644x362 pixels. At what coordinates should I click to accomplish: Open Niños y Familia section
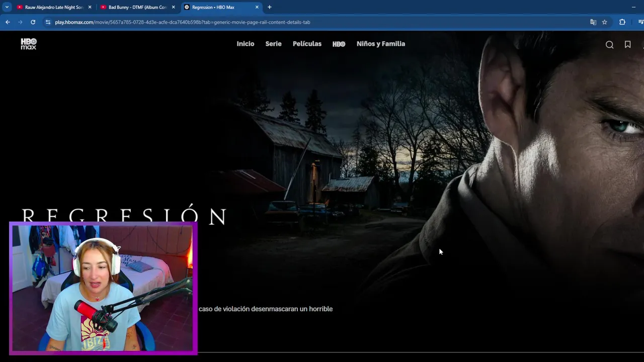[x=381, y=44]
